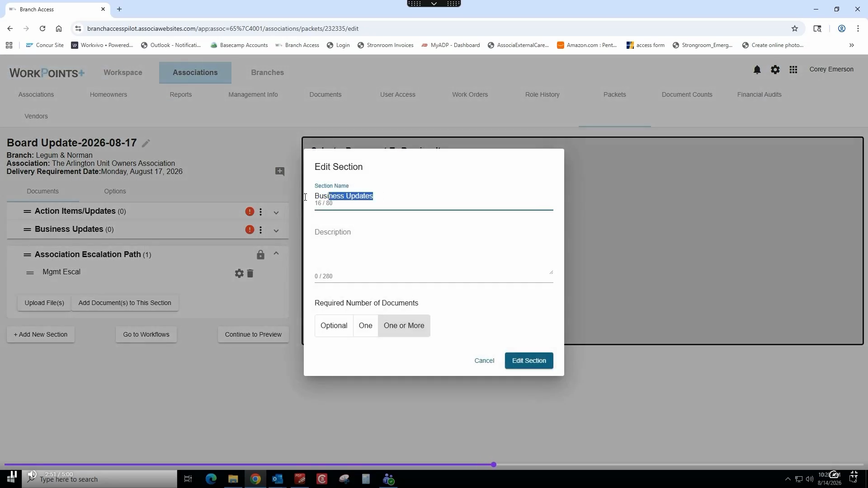Select One or More for required documents

(x=404, y=326)
